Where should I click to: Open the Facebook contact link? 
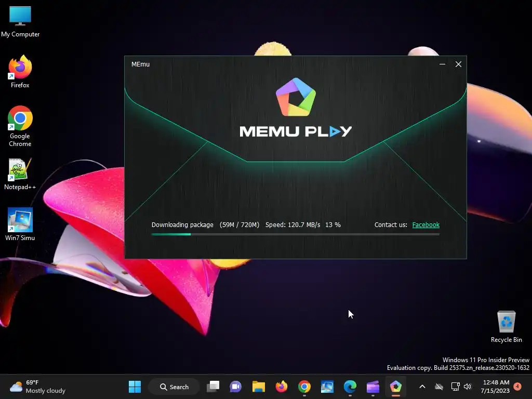426,224
